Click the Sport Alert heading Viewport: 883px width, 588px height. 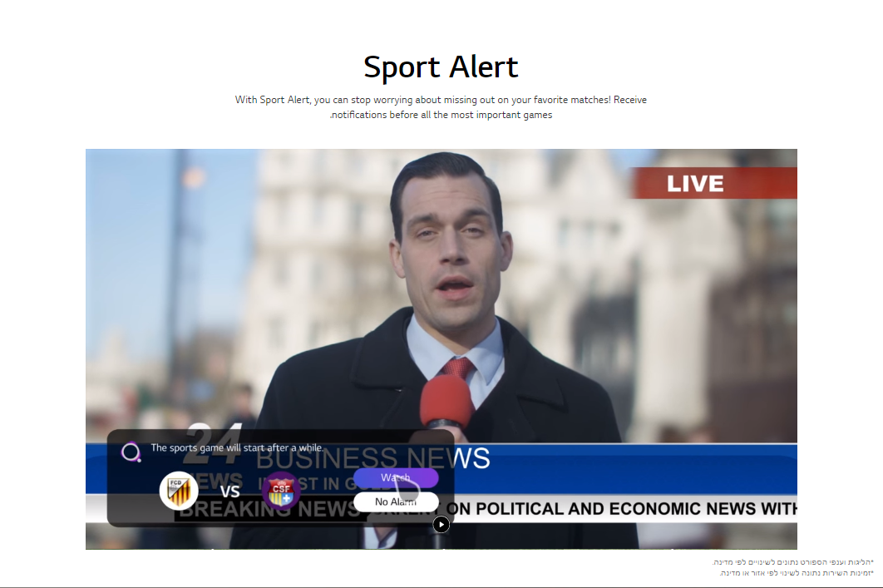tap(441, 67)
